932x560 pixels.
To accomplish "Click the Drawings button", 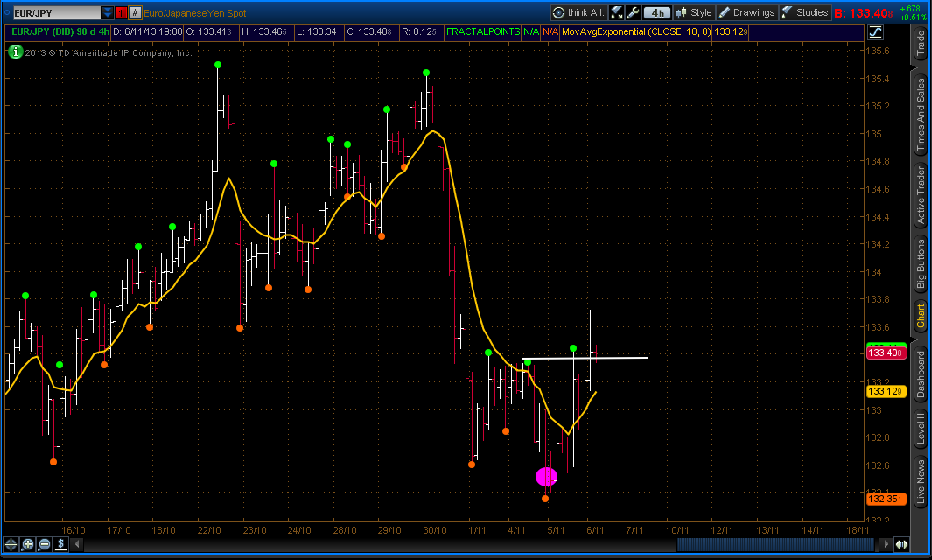I will coord(746,12).
